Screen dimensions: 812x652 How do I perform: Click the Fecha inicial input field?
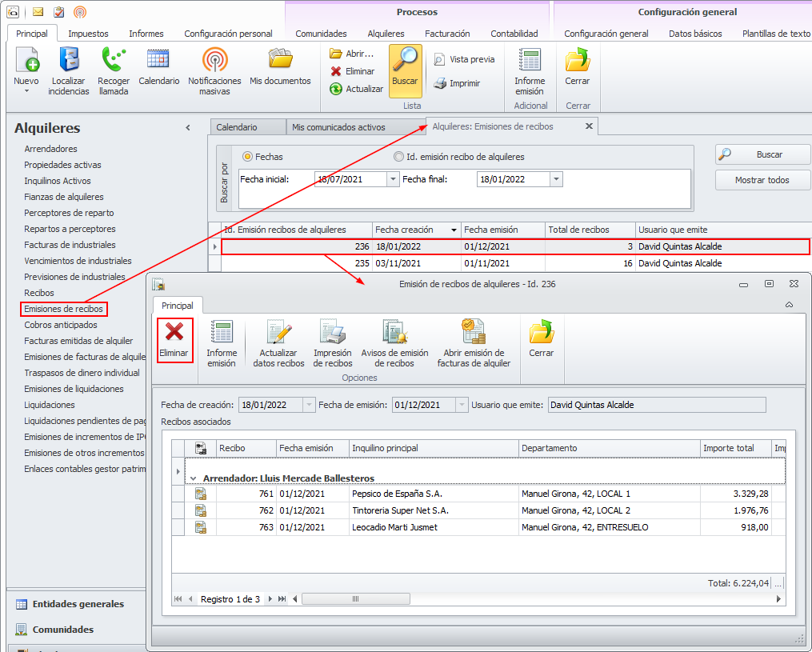[x=350, y=179]
